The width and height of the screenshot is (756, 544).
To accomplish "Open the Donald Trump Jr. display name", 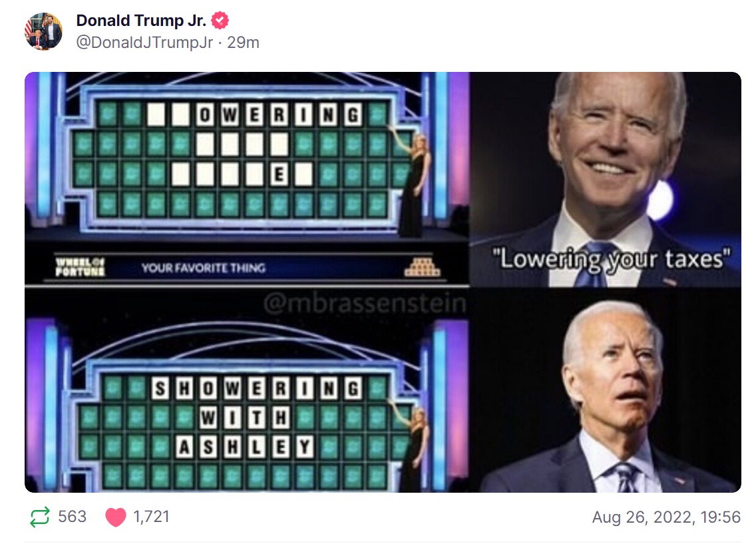I will point(141,21).
